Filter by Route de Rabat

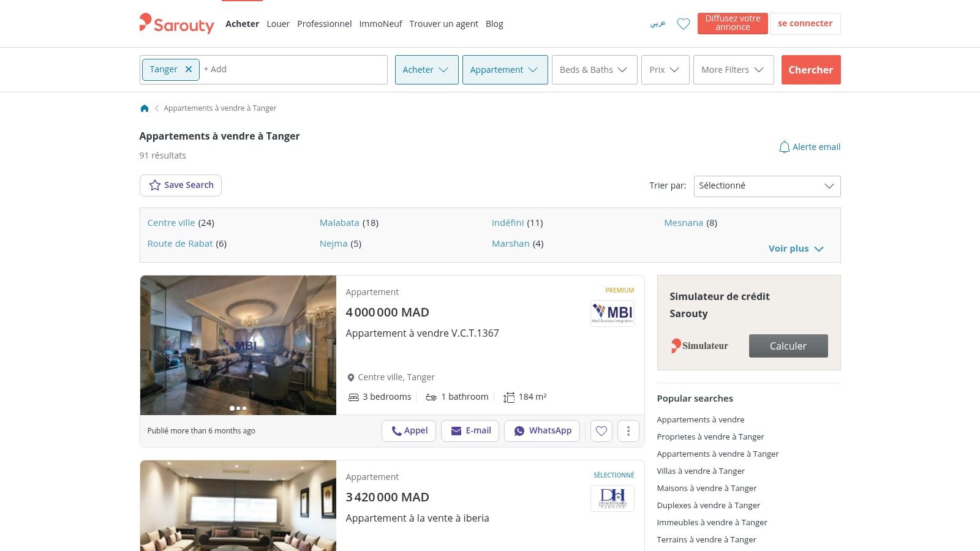[180, 244]
